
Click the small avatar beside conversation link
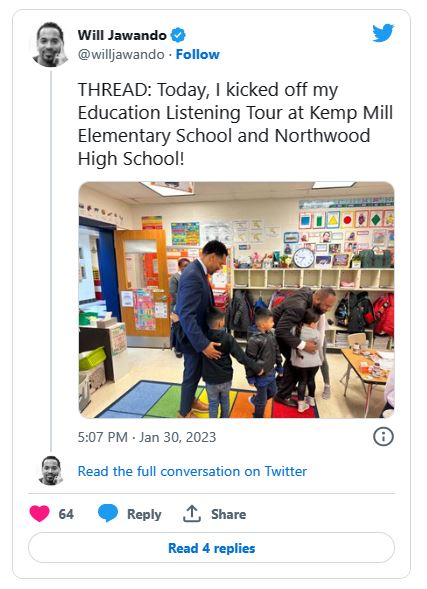[51, 470]
